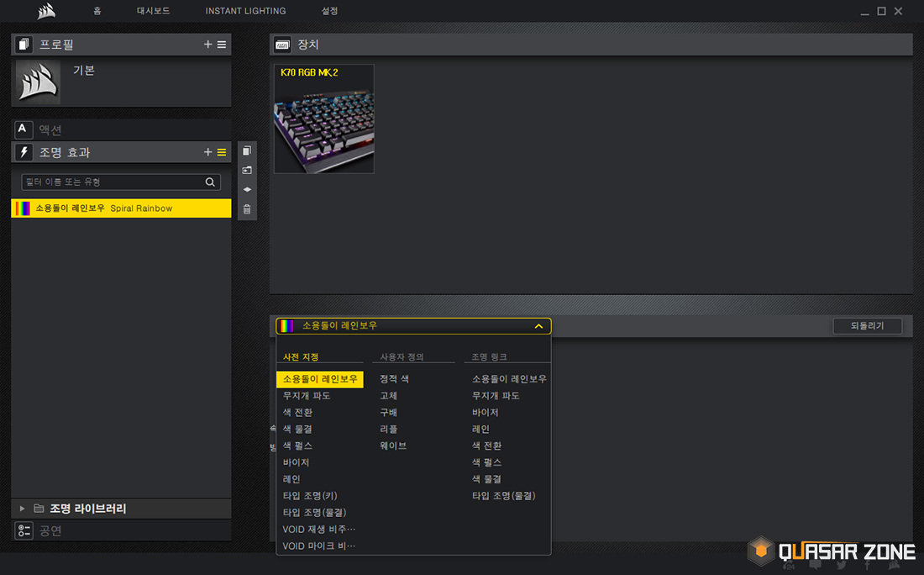Choose custom 웨이브 option
The image size is (924, 575).
click(393, 446)
